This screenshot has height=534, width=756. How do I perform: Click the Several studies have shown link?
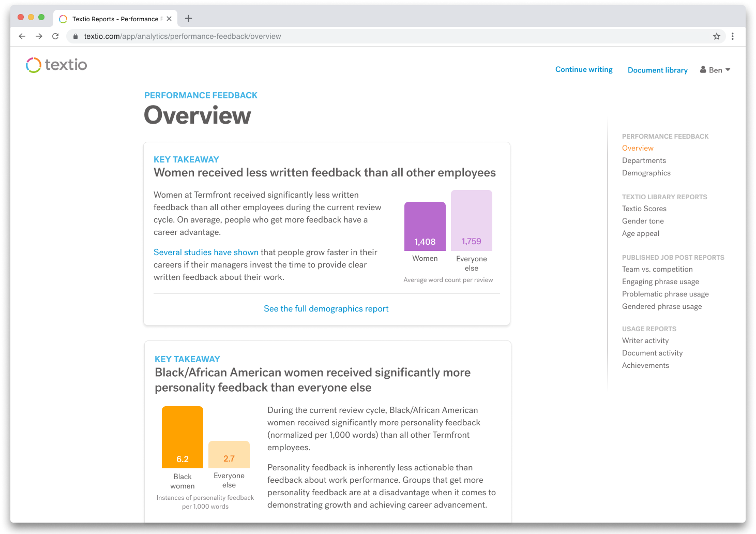click(x=206, y=252)
